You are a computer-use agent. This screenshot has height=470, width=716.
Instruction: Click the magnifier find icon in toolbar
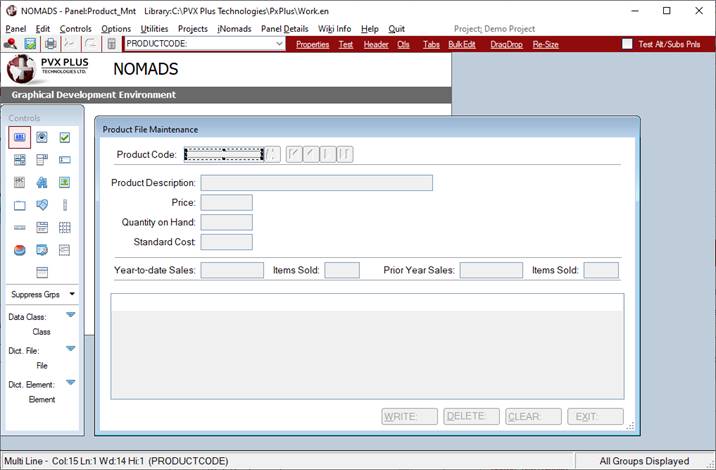pos(10,44)
